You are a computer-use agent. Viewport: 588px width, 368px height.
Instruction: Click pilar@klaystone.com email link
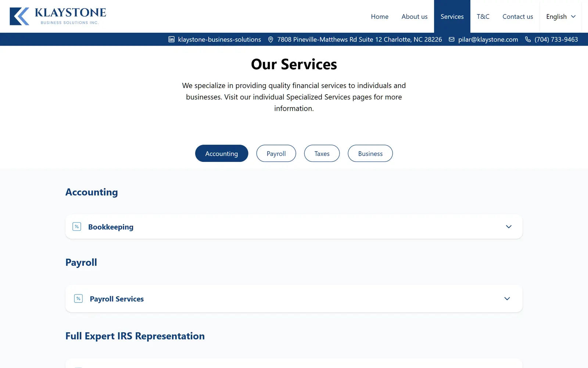pyautogui.click(x=488, y=39)
